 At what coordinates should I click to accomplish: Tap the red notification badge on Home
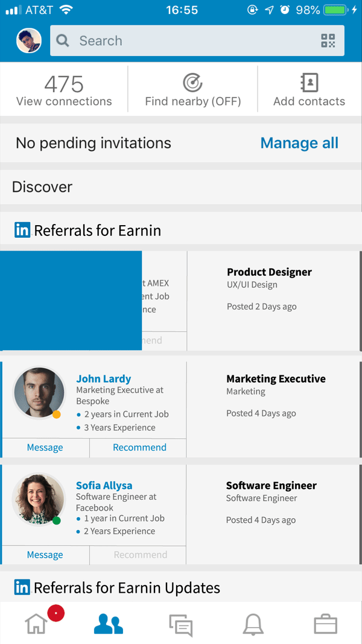point(56,613)
